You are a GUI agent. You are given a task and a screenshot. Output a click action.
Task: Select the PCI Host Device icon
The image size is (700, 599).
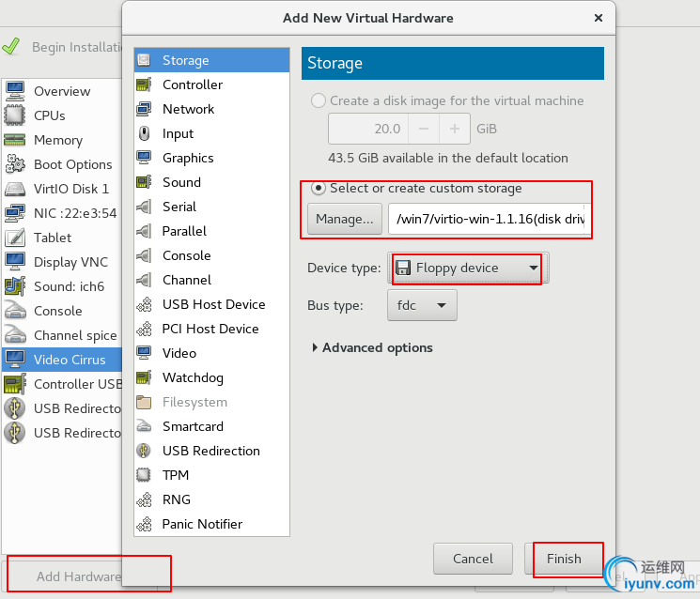coord(144,329)
